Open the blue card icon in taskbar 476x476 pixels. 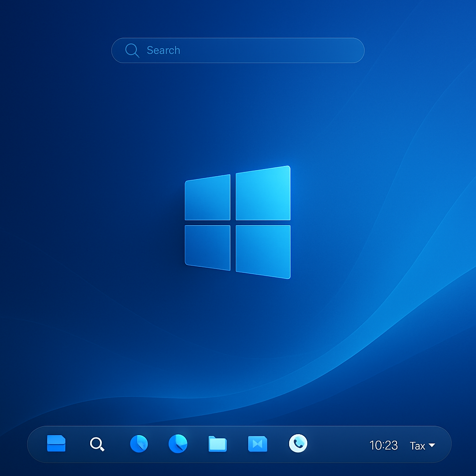(56, 443)
